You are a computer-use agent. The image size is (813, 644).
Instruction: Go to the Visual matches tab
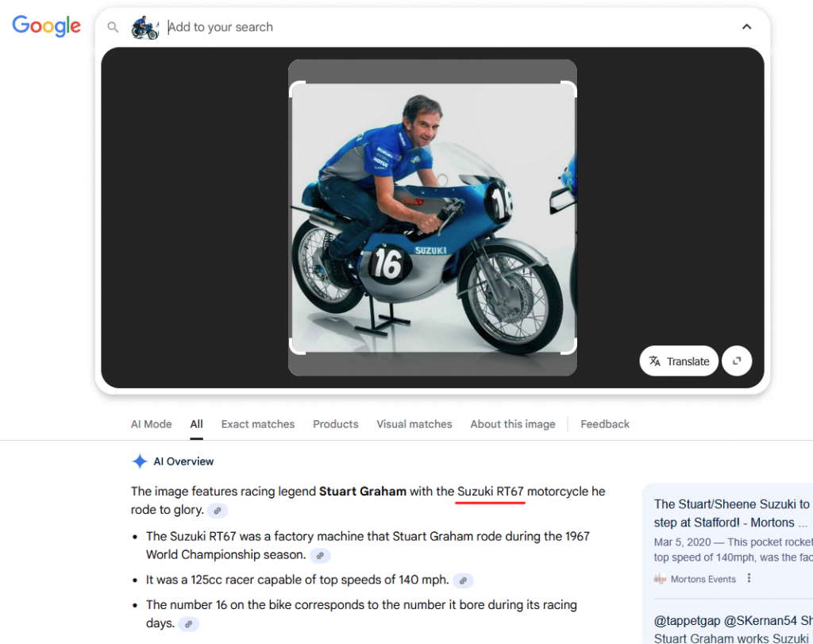coord(414,424)
